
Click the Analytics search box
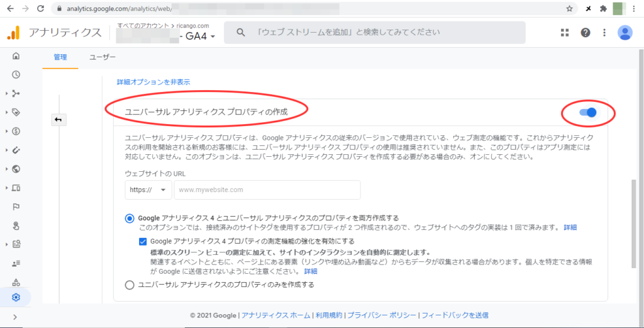[x=375, y=33]
